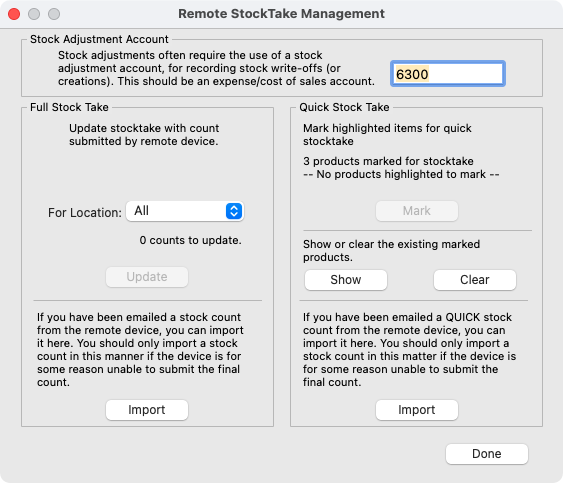Click the greyed-out Update button

tap(147, 277)
